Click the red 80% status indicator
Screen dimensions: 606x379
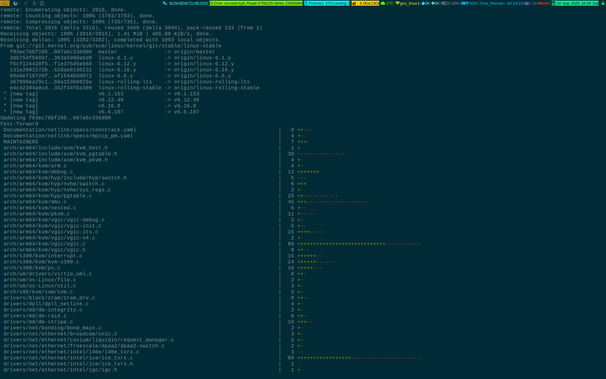pos(544,3)
